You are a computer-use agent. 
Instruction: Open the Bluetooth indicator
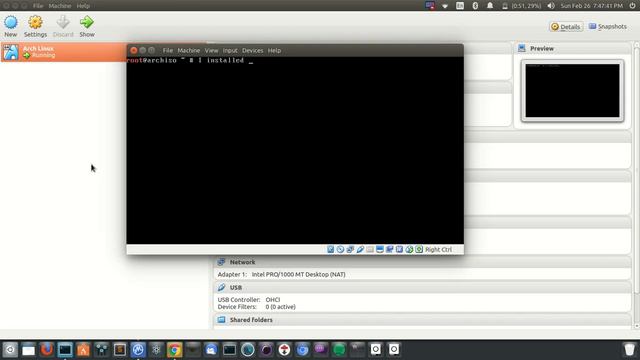(475, 6)
